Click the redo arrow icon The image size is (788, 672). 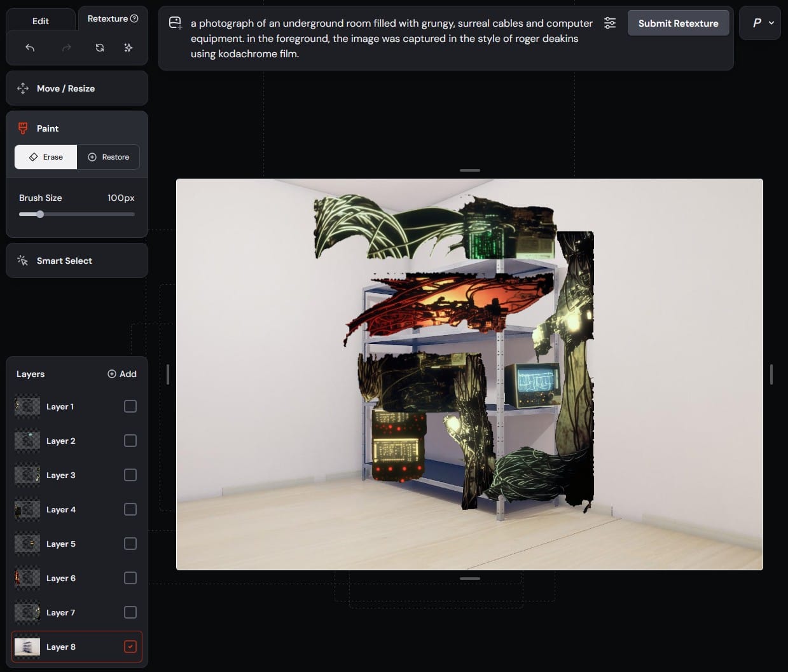click(66, 48)
